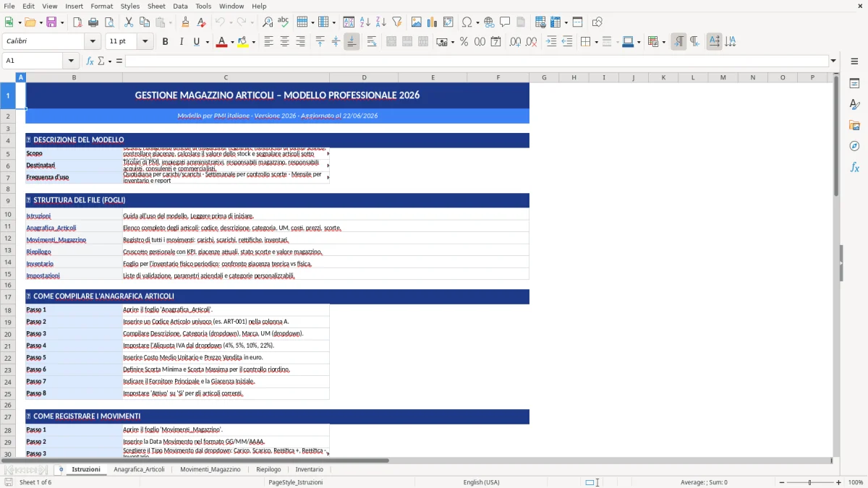The image size is (868, 488).
Task: Click zoom in plus button
Action: click(838, 482)
